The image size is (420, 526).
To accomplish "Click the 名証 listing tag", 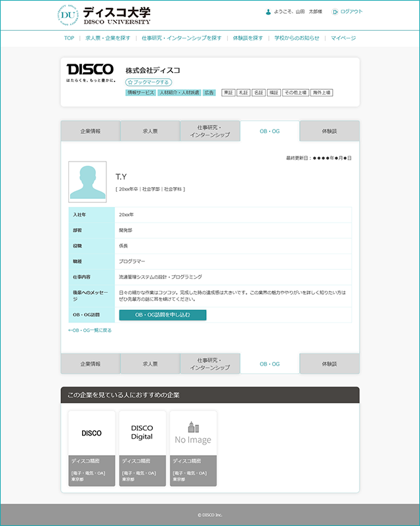I will click(259, 93).
